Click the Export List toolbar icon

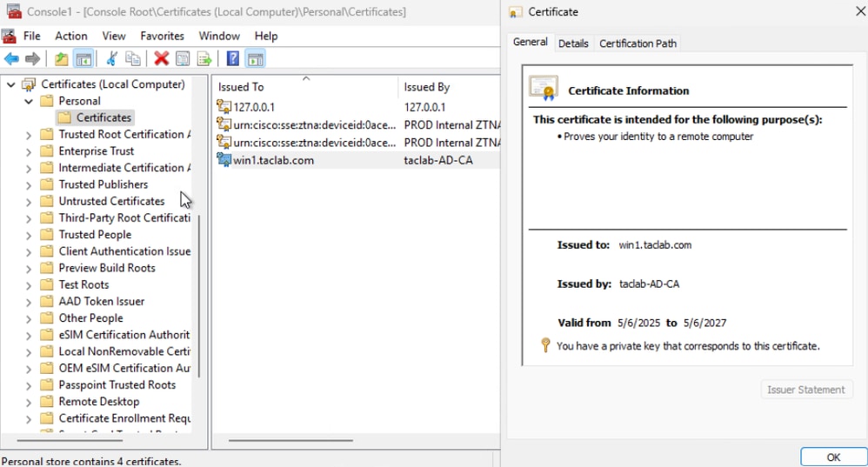point(204,58)
